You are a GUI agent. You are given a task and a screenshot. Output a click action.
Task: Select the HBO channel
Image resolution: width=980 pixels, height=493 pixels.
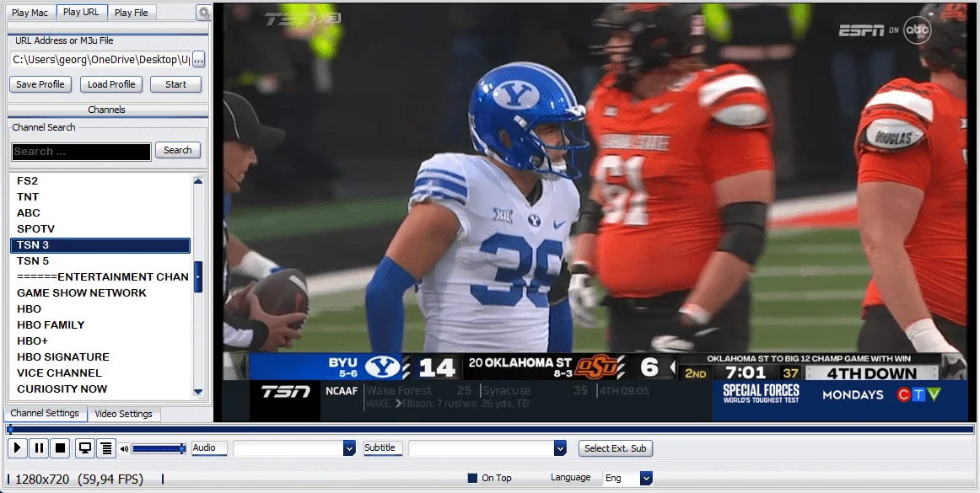click(100, 308)
